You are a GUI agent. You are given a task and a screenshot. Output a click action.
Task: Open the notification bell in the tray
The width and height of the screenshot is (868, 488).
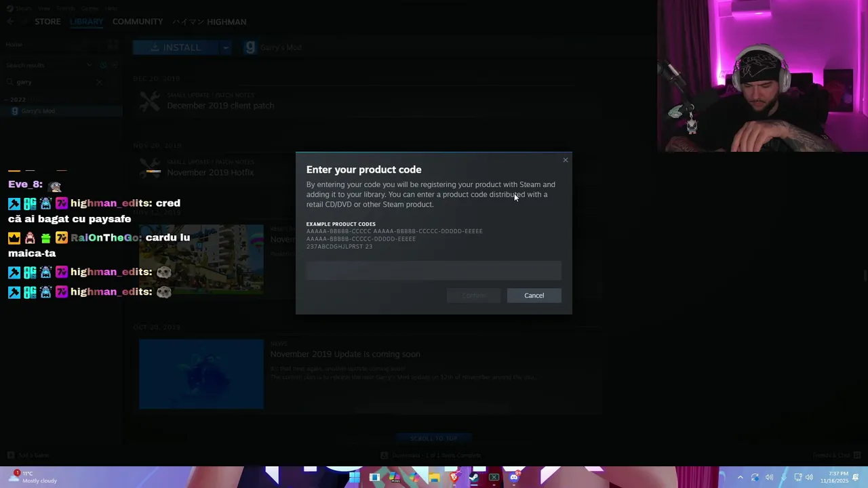856,477
